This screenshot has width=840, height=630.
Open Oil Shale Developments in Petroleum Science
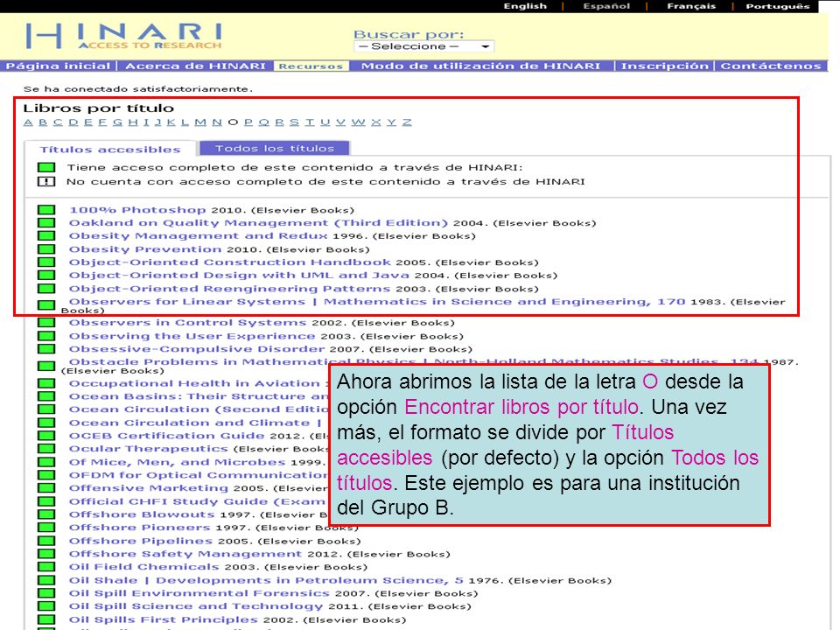pyautogui.click(x=266, y=580)
